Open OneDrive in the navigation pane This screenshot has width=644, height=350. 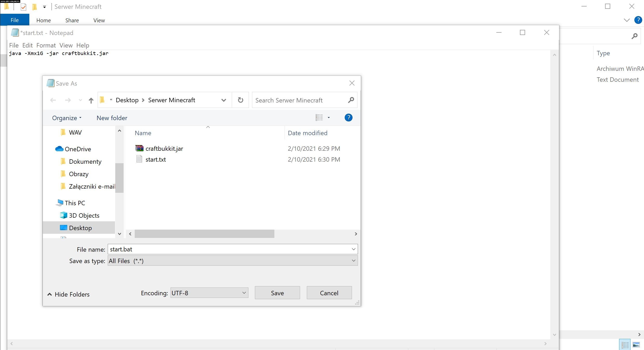pos(78,149)
